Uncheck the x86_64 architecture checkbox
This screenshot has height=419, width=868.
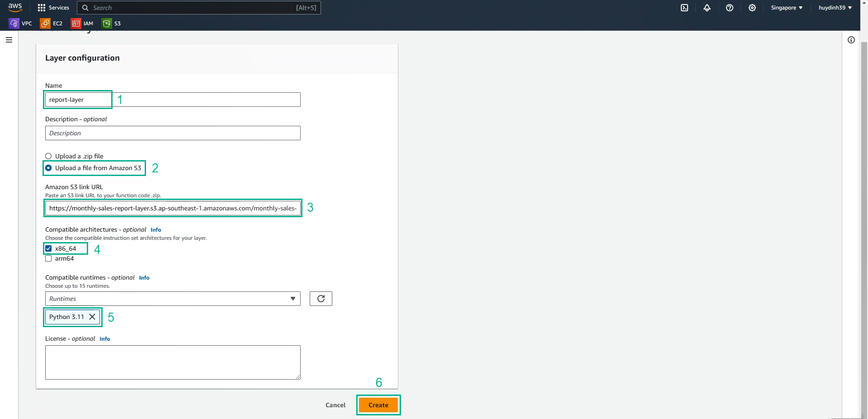pyautogui.click(x=48, y=248)
